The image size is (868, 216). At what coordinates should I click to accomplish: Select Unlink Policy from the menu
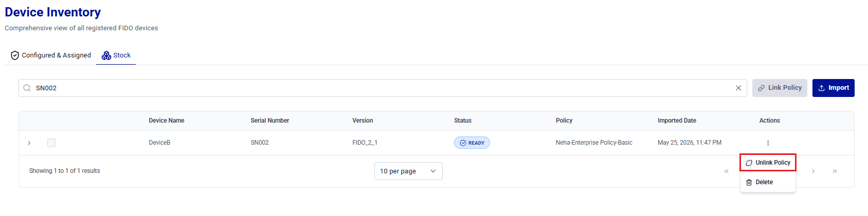coord(768,163)
